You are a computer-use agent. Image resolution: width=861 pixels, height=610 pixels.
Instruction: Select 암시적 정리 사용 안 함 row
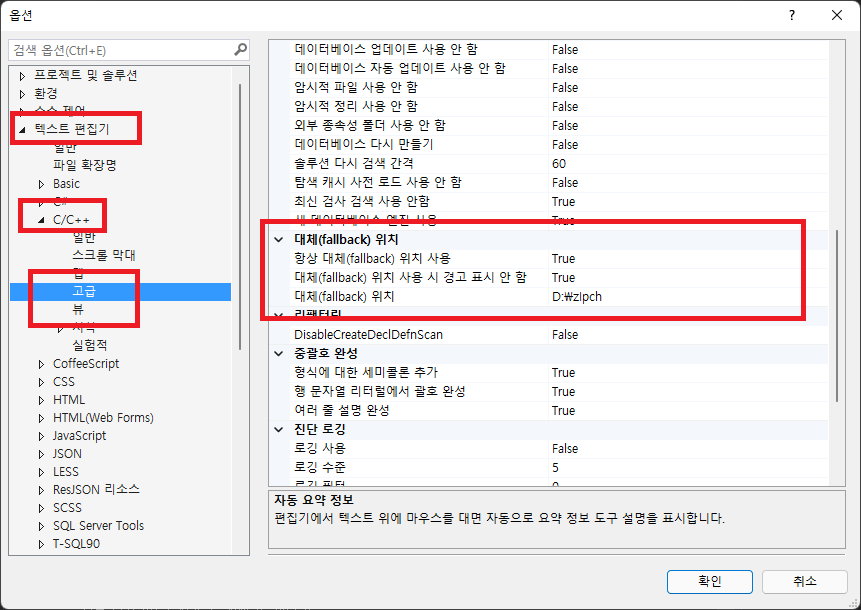click(560, 107)
